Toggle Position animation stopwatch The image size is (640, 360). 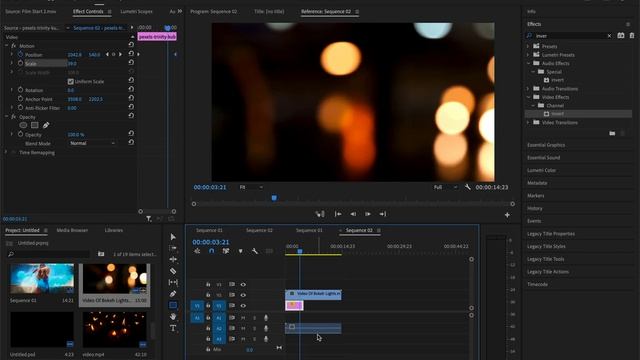[x=20, y=54]
